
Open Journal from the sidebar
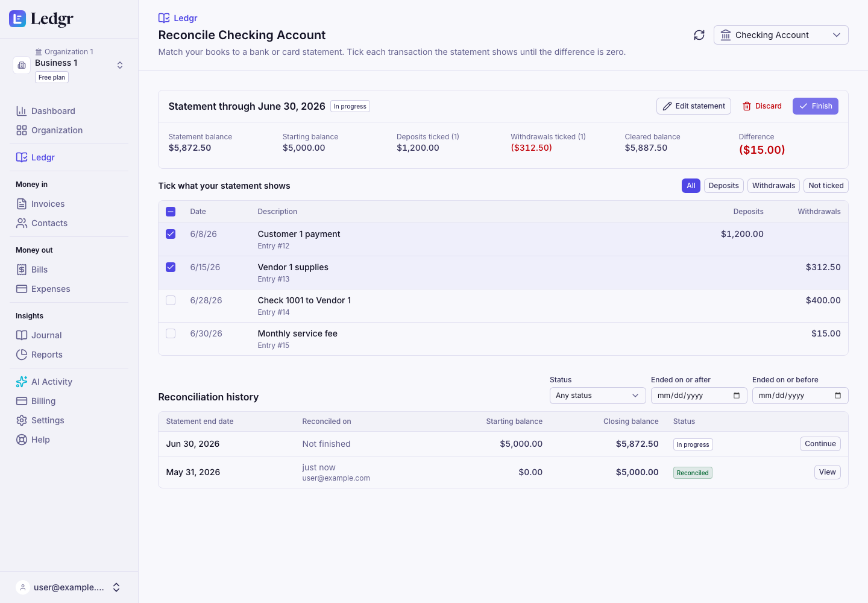(x=69, y=335)
